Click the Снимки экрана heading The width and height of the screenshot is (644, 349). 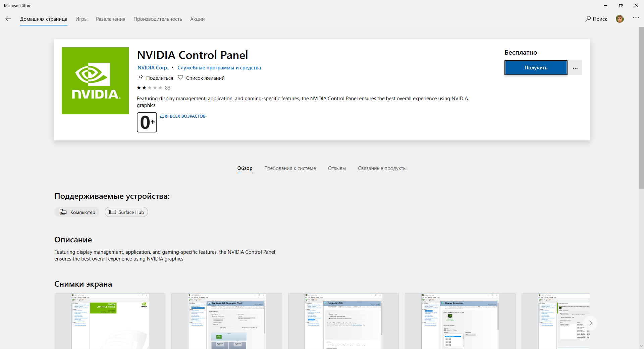click(83, 284)
